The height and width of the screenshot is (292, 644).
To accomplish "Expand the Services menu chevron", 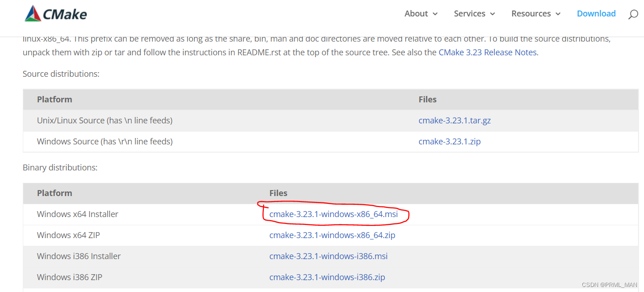I will point(492,14).
